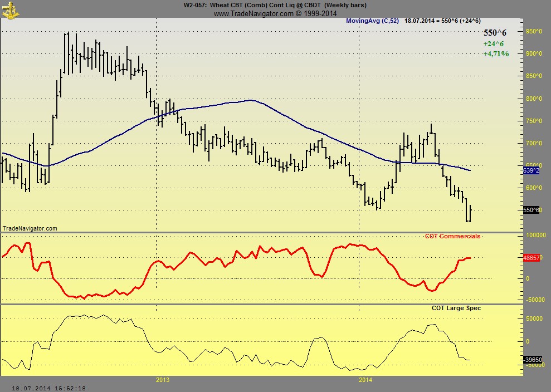
Task: Select the MovingAvg (C,52) indicator label
Action: [372, 21]
